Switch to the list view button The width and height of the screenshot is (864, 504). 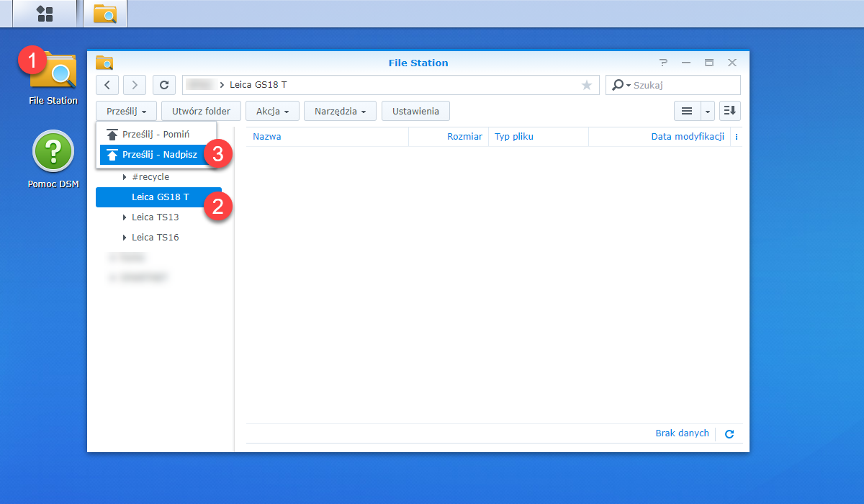687,111
